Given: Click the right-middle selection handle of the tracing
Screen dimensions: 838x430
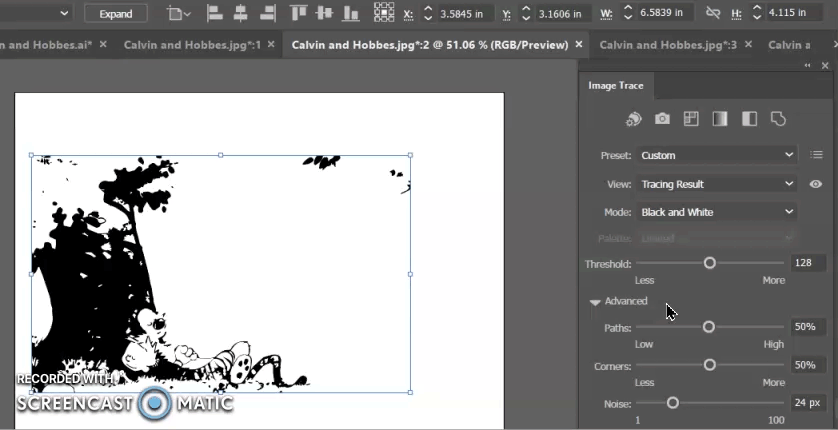Looking at the screenshot, I should [x=410, y=274].
